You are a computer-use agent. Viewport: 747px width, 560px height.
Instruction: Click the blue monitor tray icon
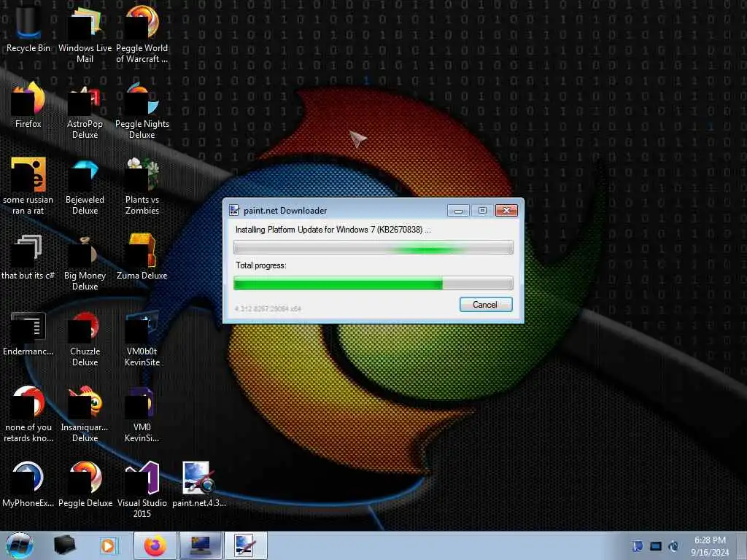tap(656, 546)
